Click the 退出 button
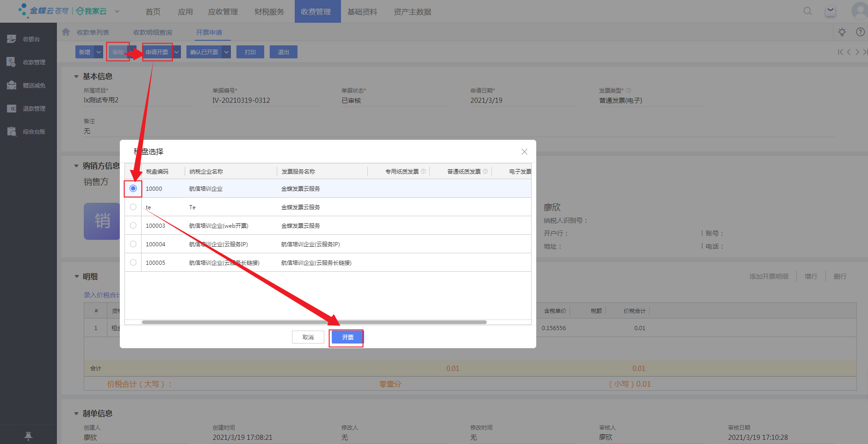Viewport: 868px width, 444px height. (284, 52)
